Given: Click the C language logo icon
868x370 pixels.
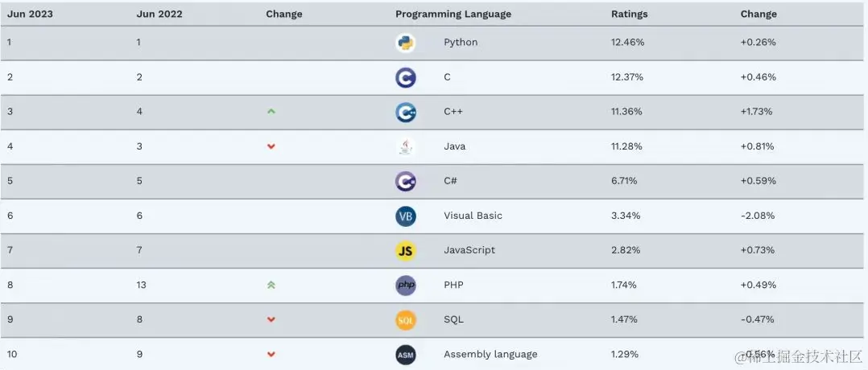Looking at the screenshot, I should 406,77.
